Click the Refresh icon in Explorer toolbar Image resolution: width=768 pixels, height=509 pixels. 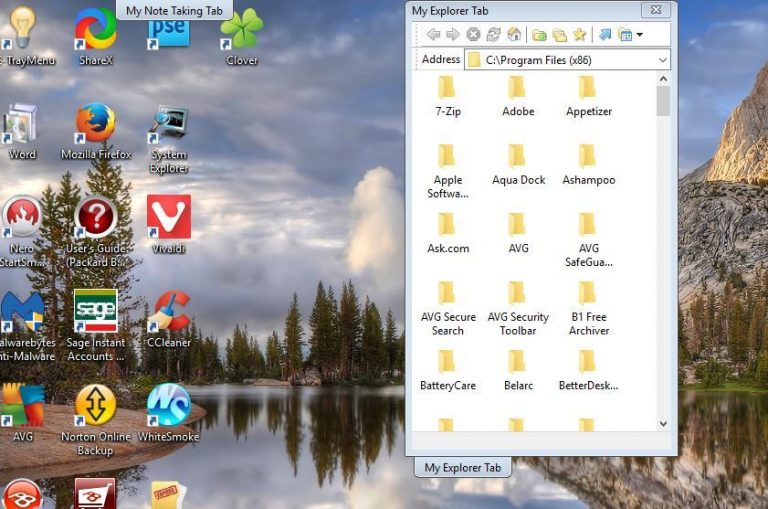tap(493, 34)
